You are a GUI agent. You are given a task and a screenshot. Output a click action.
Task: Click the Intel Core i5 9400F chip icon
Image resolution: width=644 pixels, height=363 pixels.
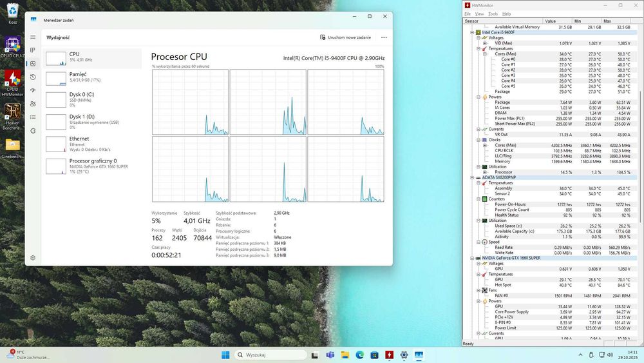tap(478, 32)
